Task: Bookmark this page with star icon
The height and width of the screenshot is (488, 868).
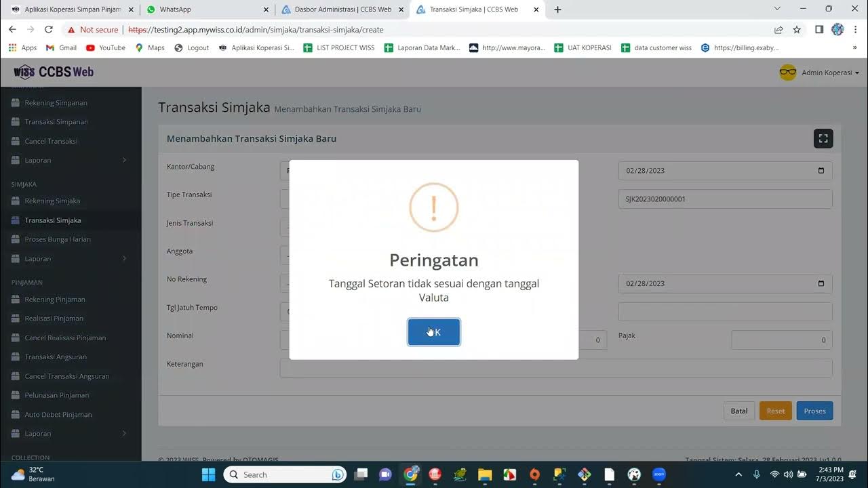Action: click(x=797, y=30)
